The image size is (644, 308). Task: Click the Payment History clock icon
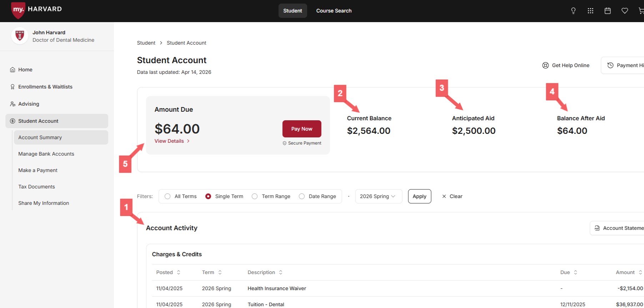pos(610,65)
